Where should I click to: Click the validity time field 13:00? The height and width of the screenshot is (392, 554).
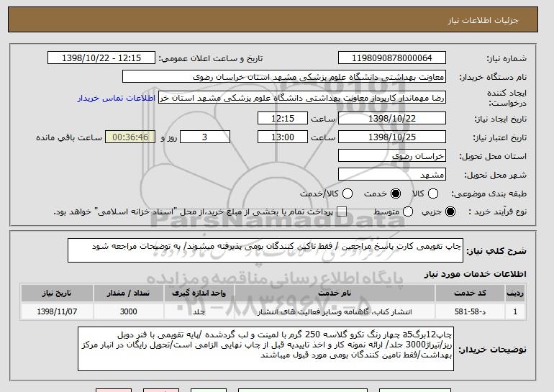coord(283,137)
